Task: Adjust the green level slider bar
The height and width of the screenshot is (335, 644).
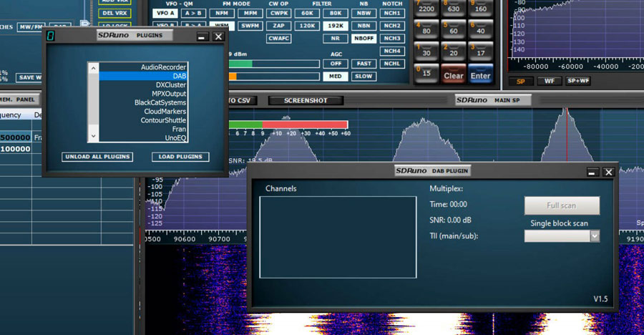Action: [274, 64]
